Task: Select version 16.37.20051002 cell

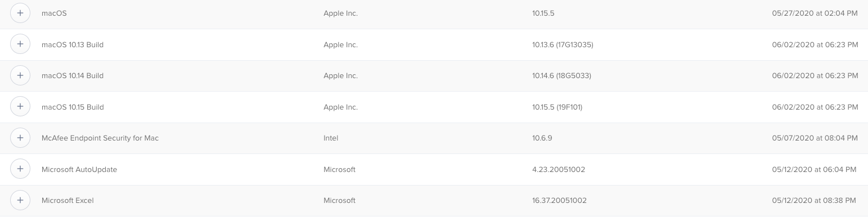Action: (x=559, y=200)
